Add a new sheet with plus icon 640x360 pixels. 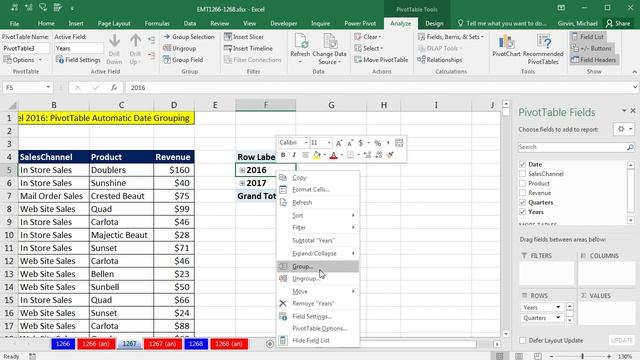(269, 344)
